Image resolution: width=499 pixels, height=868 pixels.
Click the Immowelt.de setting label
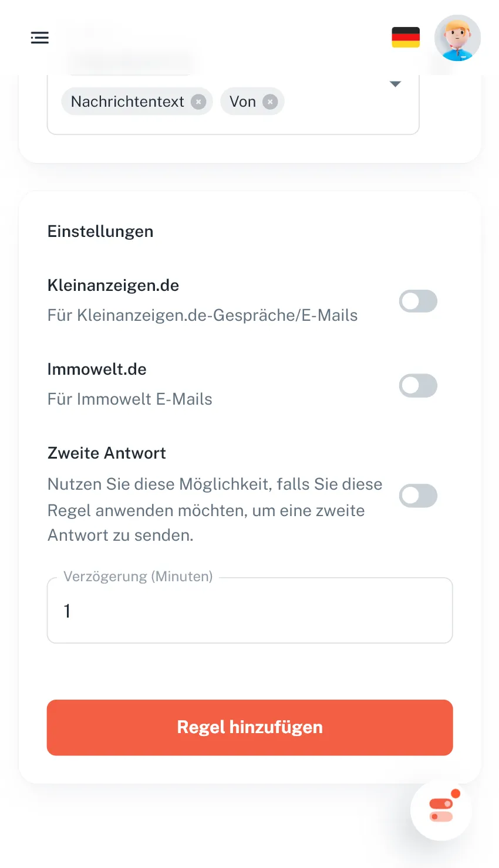[97, 369]
